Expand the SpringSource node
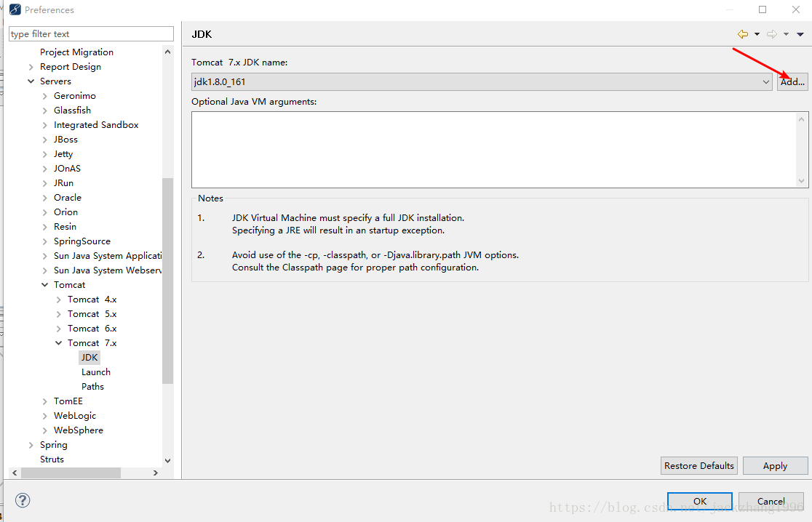 [44, 241]
